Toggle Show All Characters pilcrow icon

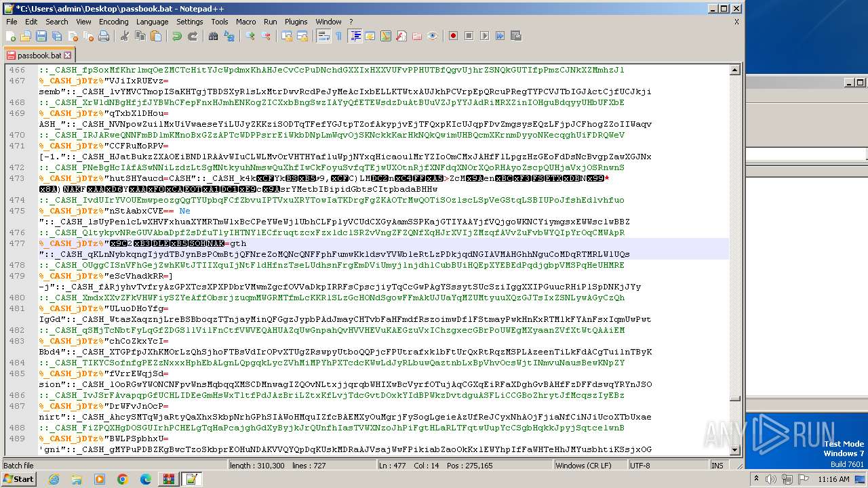click(x=338, y=36)
